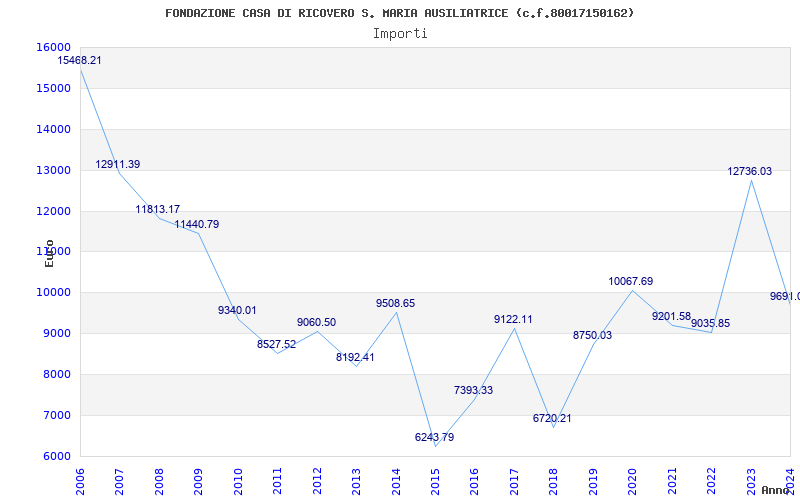The width and height of the screenshot is (800, 500).
Task: Click the 8192.41 data label
Action: coord(355,357)
